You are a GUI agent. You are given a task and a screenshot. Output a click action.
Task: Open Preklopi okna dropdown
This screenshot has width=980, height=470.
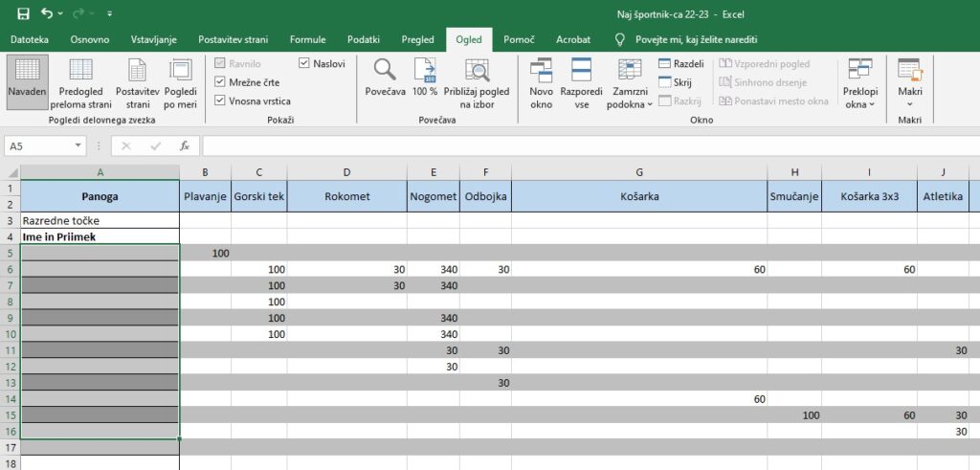coord(860,82)
